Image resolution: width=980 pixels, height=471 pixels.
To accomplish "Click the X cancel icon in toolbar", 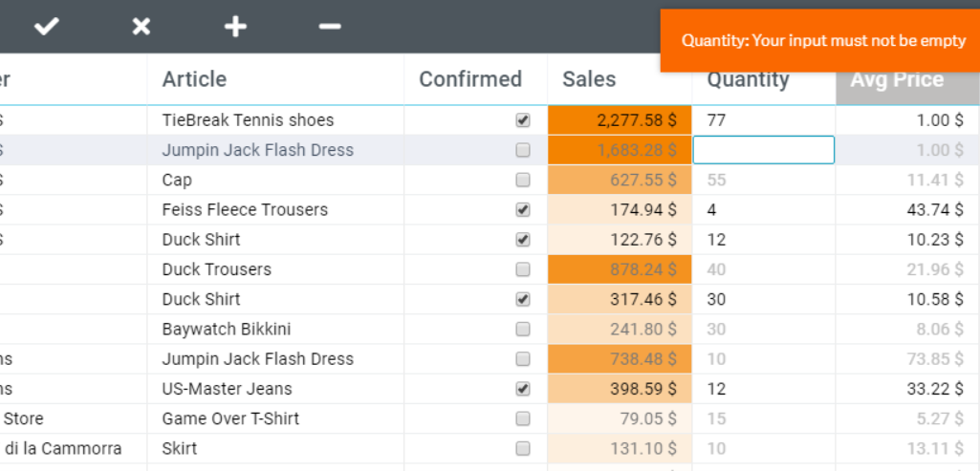I will pos(142,26).
